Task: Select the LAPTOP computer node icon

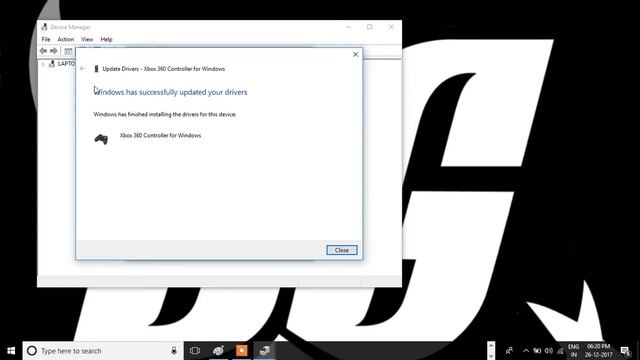Action: (x=51, y=64)
